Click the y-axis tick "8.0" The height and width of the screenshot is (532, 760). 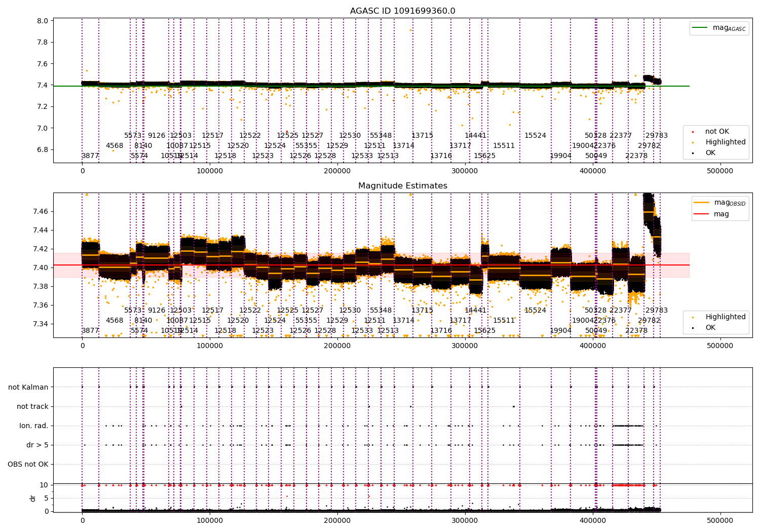[x=43, y=21]
